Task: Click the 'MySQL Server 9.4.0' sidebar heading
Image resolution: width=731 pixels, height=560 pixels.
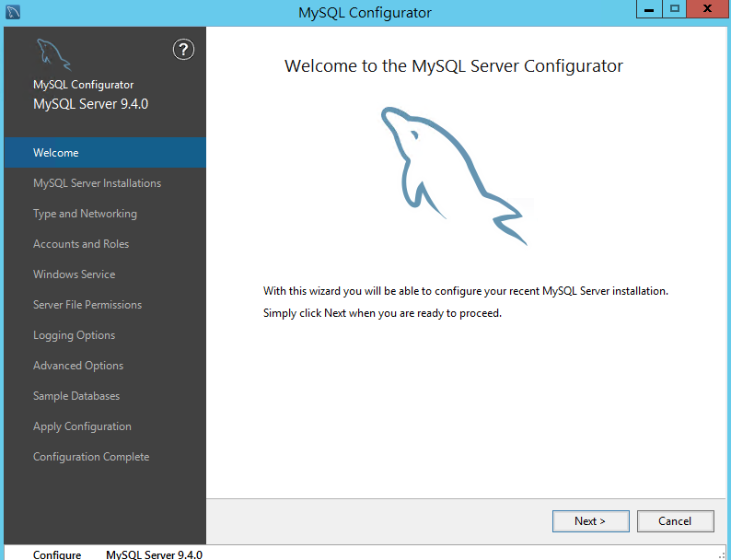Action: coord(90,104)
